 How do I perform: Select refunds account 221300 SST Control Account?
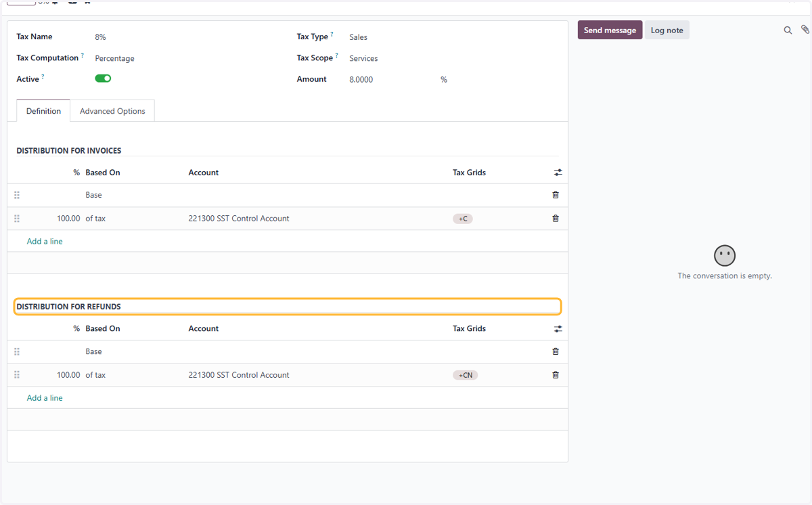click(239, 375)
